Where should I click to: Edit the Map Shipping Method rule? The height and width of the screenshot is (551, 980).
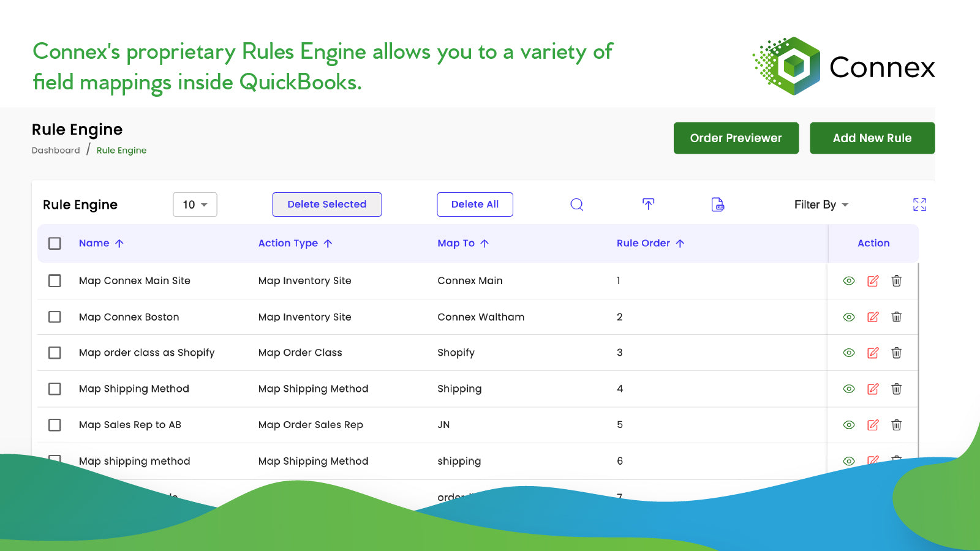click(x=872, y=389)
